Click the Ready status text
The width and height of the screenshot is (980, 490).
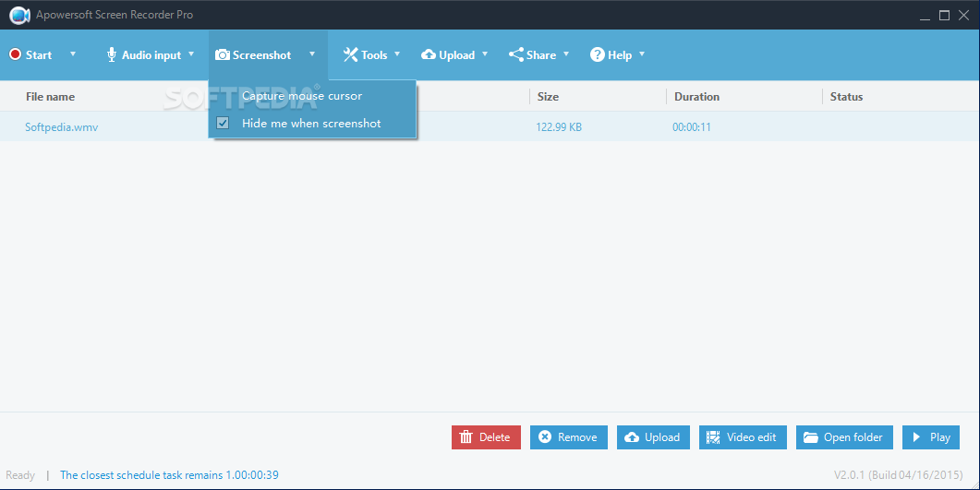point(20,475)
